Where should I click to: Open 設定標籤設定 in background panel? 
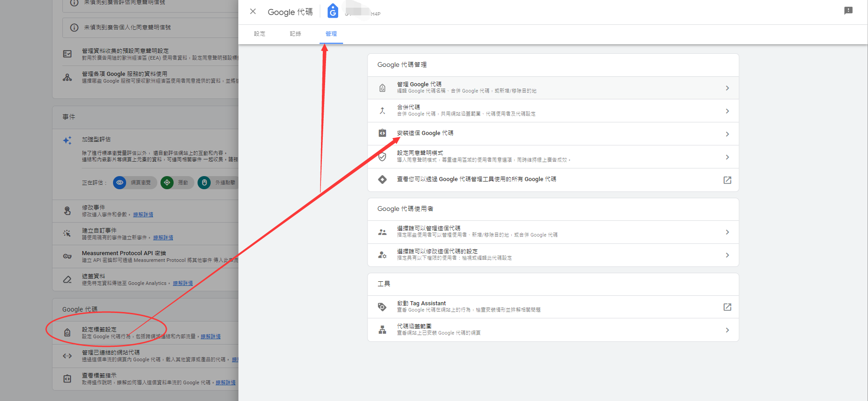pyautogui.click(x=99, y=330)
